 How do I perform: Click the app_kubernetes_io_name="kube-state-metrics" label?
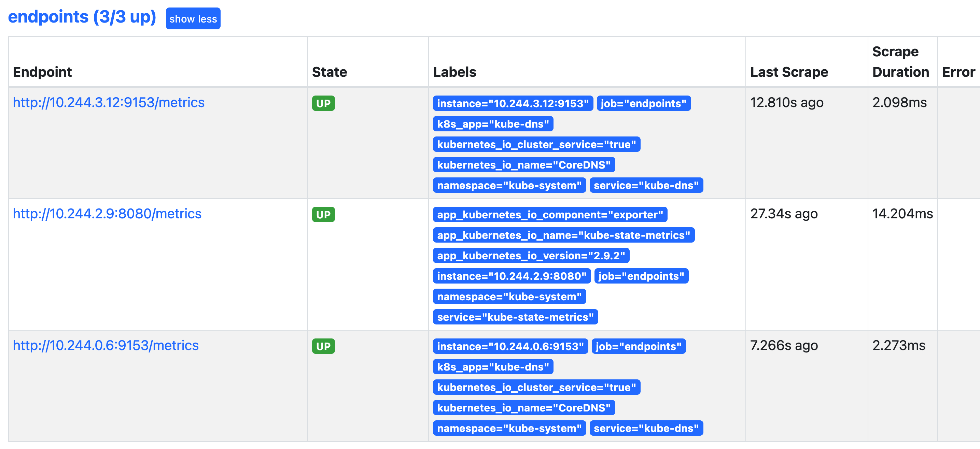point(563,235)
